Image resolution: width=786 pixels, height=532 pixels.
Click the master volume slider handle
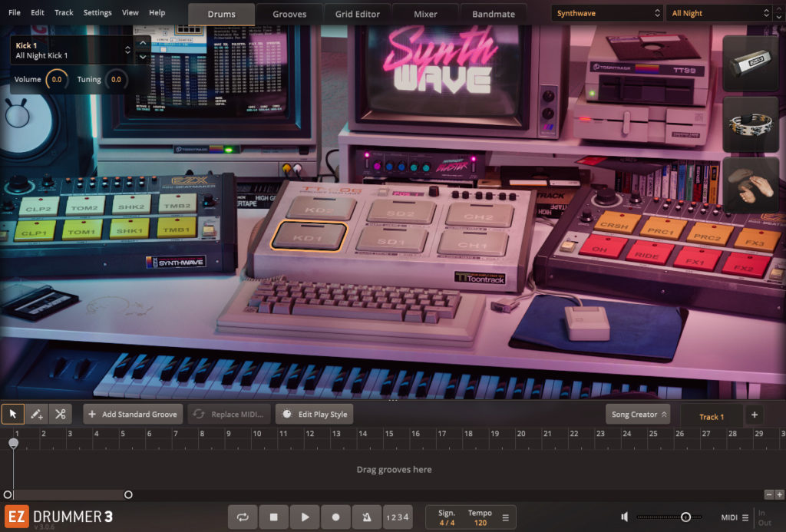click(x=685, y=517)
